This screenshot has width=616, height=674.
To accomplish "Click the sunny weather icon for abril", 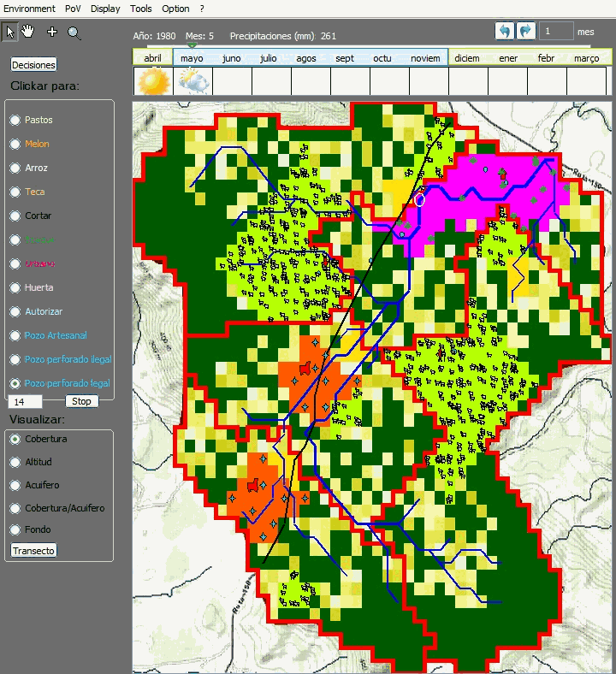I will click(154, 81).
